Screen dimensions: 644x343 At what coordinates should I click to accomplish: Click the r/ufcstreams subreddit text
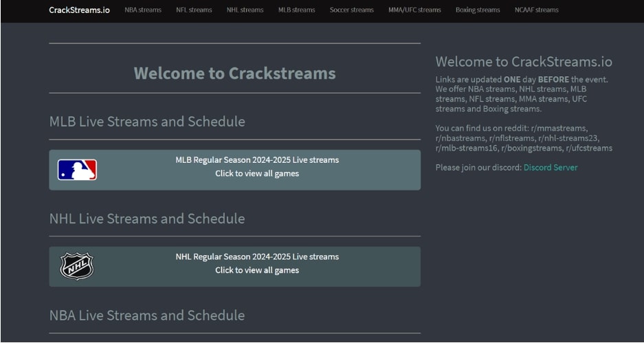pyautogui.click(x=589, y=148)
